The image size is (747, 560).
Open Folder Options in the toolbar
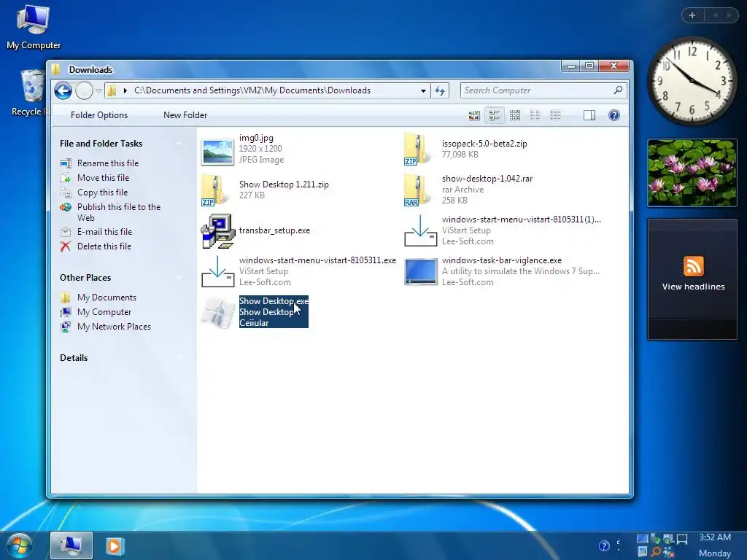pyautogui.click(x=99, y=115)
